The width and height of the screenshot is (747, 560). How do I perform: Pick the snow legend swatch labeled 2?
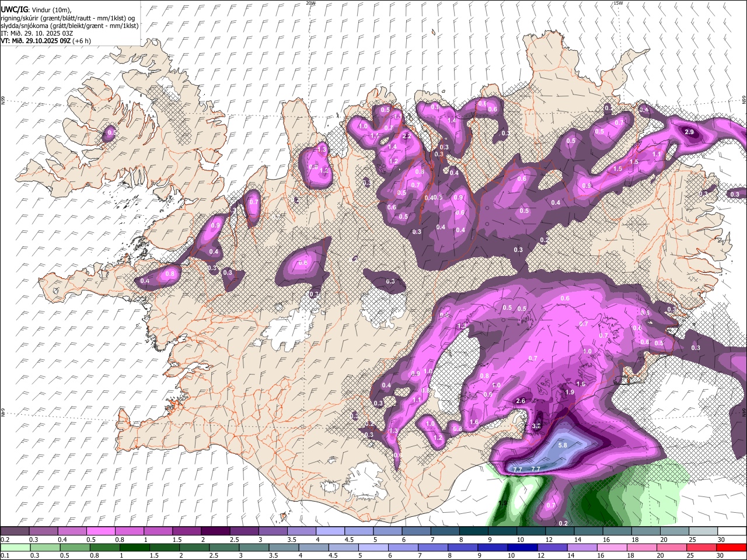pyautogui.click(x=215, y=531)
